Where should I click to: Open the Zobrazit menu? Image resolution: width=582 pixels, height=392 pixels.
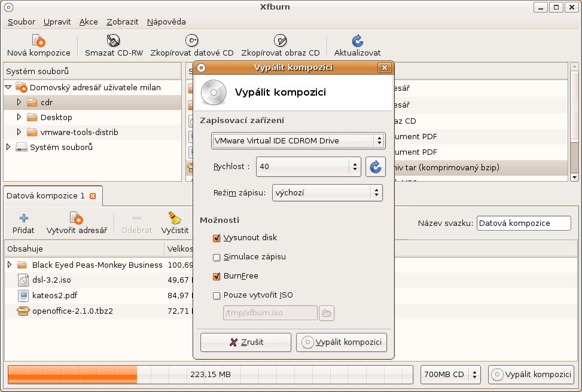coord(123,22)
